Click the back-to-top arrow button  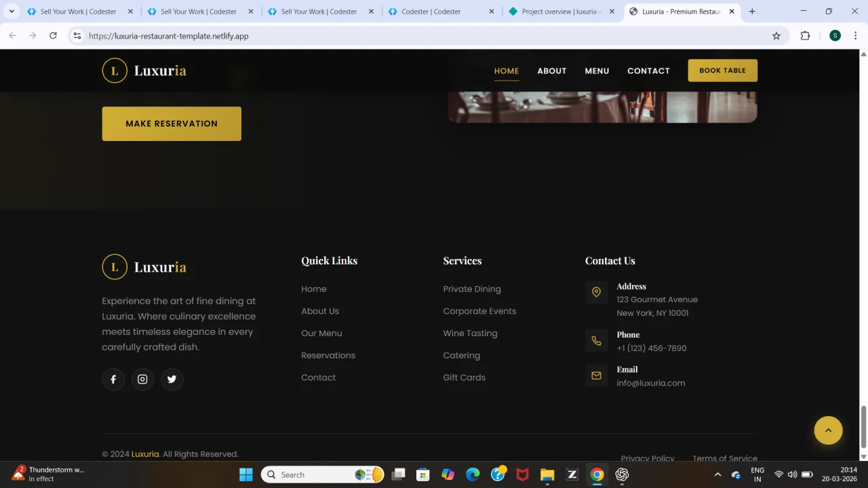point(828,430)
